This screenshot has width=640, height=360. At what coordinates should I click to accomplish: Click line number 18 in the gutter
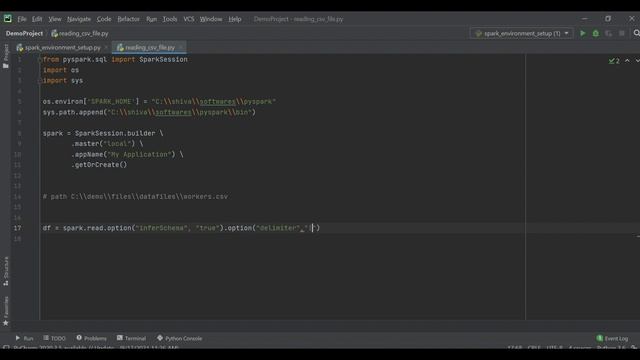pyautogui.click(x=17, y=239)
